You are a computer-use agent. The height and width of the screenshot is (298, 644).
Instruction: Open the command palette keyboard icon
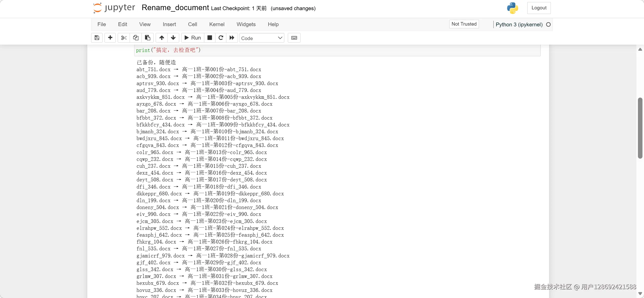[x=294, y=38]
